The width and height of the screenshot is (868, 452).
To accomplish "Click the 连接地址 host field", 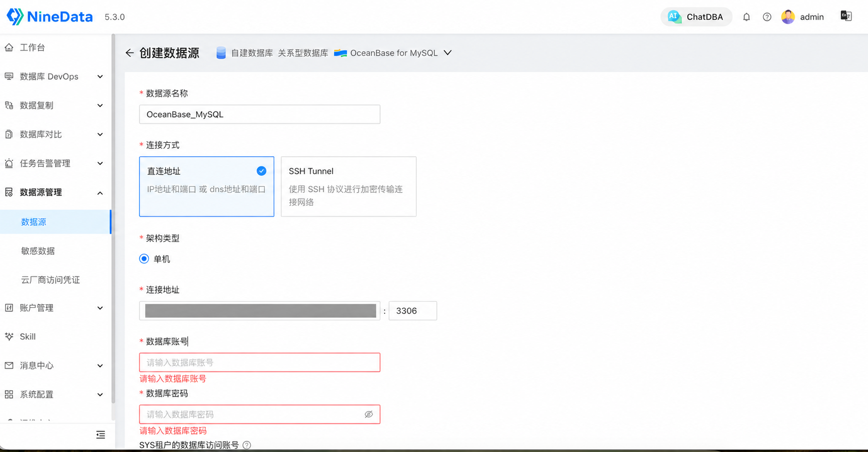I will (260, 311).
